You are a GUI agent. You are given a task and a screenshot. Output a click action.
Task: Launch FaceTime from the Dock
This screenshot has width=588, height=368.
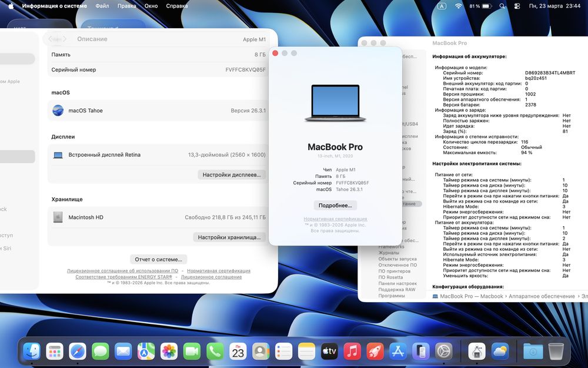[x=192, y=352]
